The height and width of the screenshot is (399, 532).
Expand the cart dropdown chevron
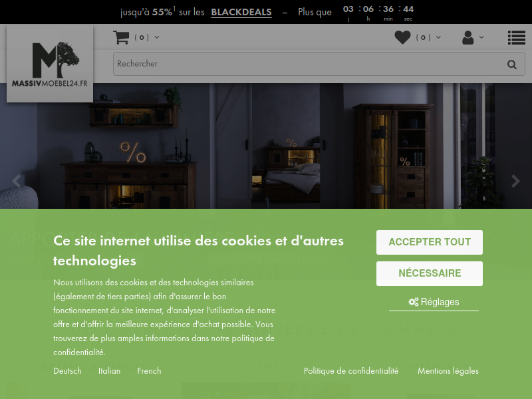pyautogui.click(x=157, y=37)
